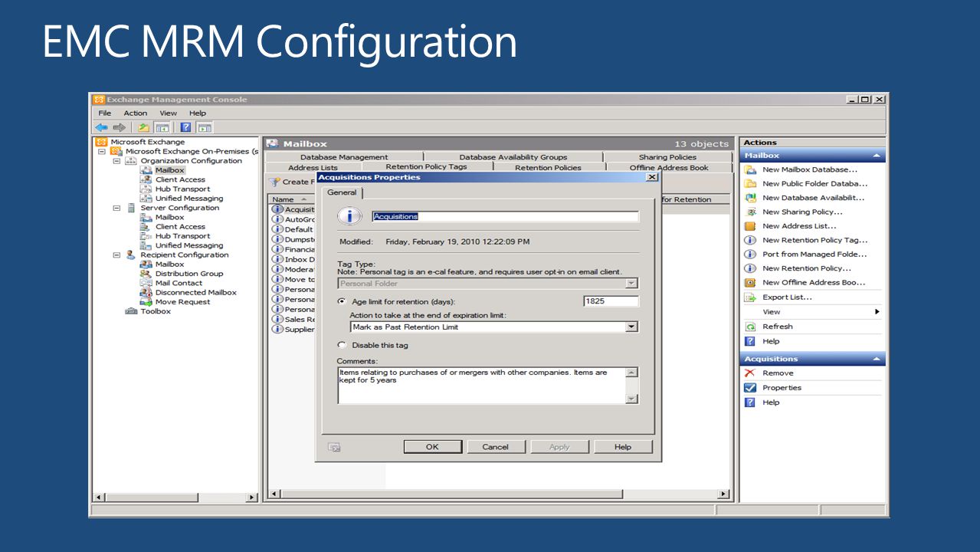Click the Move Request tree icon
The width and height of the screenshot is (980, 552).
(x=146, y=302)
